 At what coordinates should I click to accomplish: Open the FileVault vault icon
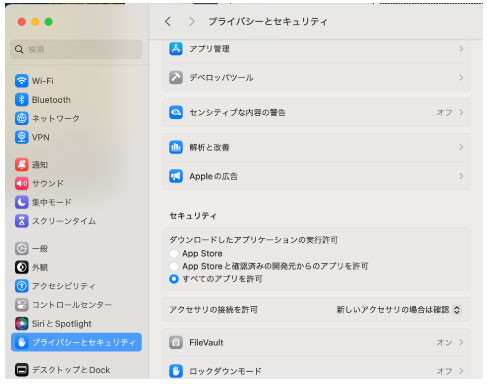pyautogui.click(x=176, y=342)
